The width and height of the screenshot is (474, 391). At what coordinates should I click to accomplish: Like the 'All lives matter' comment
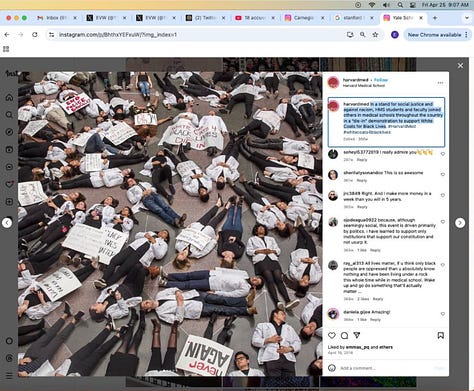coord(443,265)
